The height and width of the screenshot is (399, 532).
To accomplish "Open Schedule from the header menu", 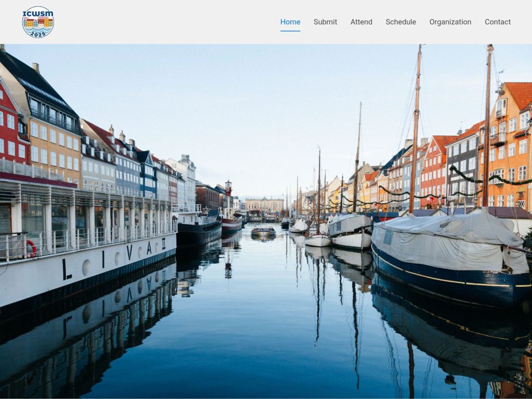I will click(x=401, y=22).
